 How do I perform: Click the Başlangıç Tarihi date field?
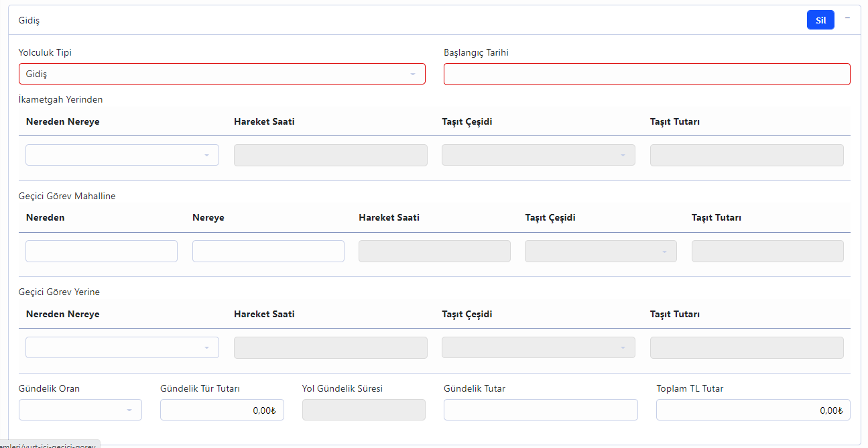click(x=646, y=74)
